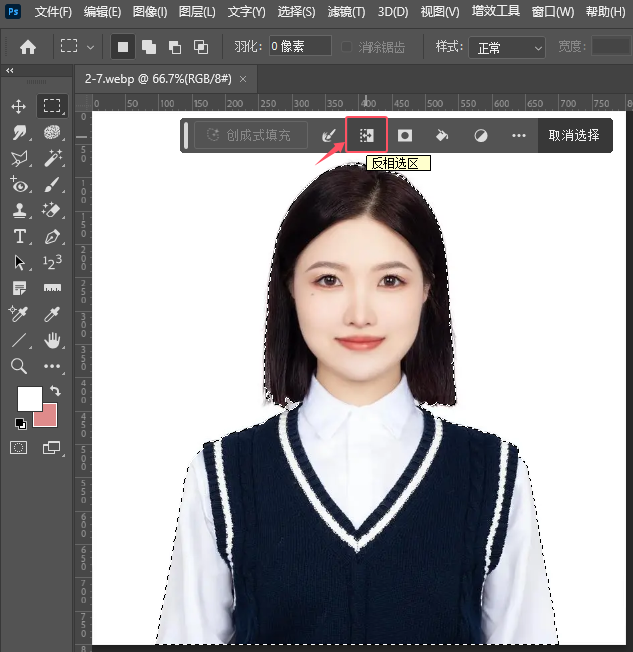Open the white foreground color swatch
Image resolution: width=633 pixels, height=652 pixels.
(x=30, y=398)
